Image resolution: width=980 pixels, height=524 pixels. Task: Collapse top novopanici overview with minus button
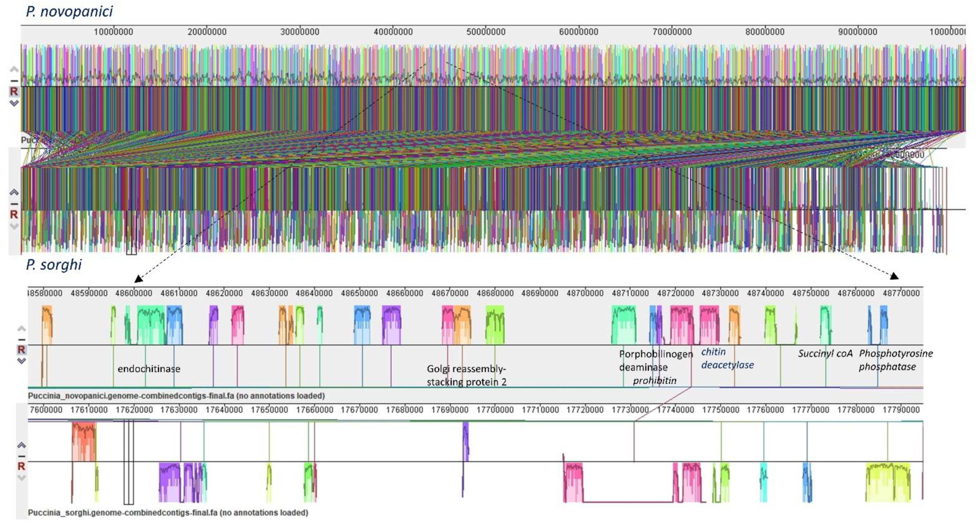pos(14,81)
